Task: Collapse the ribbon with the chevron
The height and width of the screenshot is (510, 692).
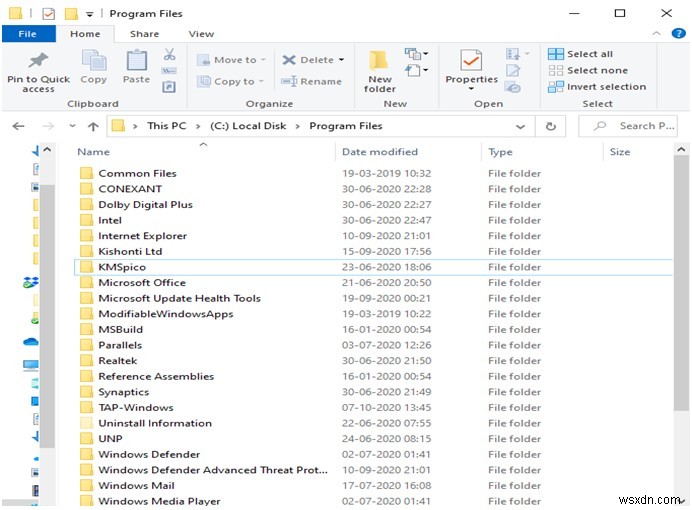Action: (x=656, y=33)
